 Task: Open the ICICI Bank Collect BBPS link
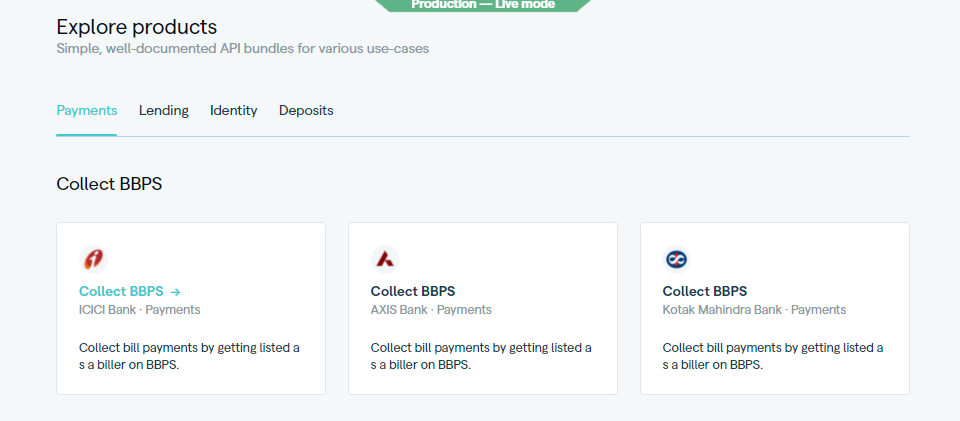pos(121,291)
